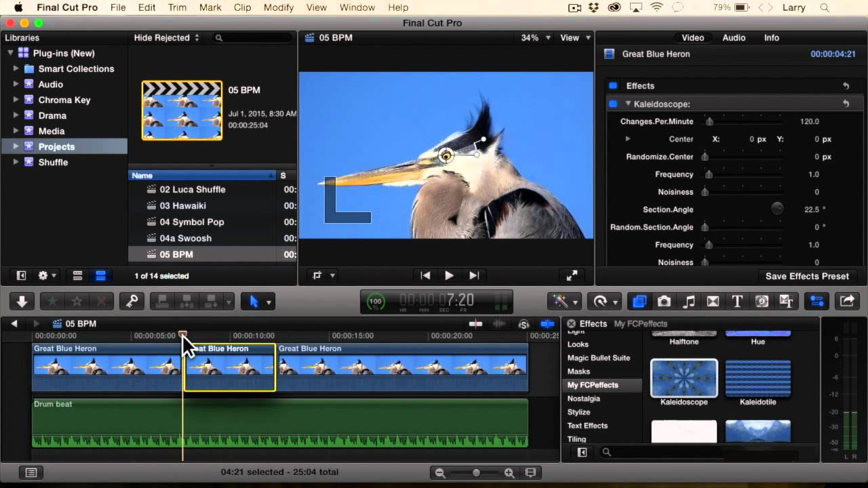The image size is (868, 488).
Task: Select the Video inspector tab
Action: [x=692, y=38]
